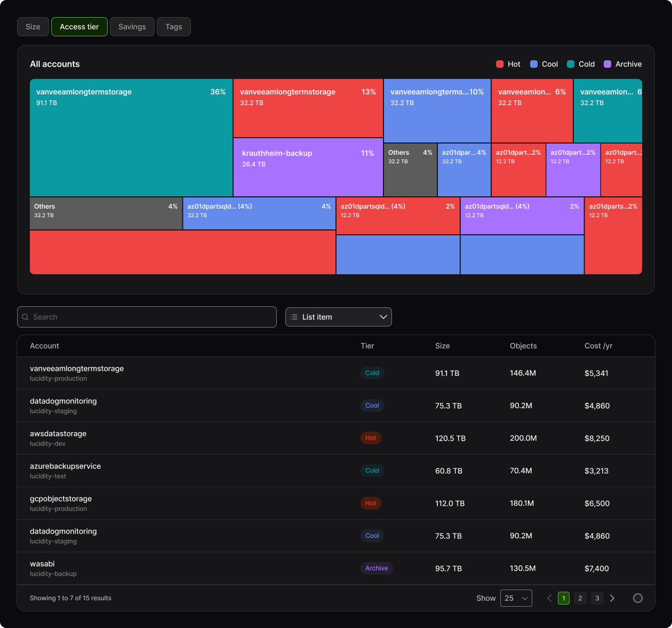Open the Show 25 rows dropdown
This screenshot has height=628, width=672.
coord(516,598)
